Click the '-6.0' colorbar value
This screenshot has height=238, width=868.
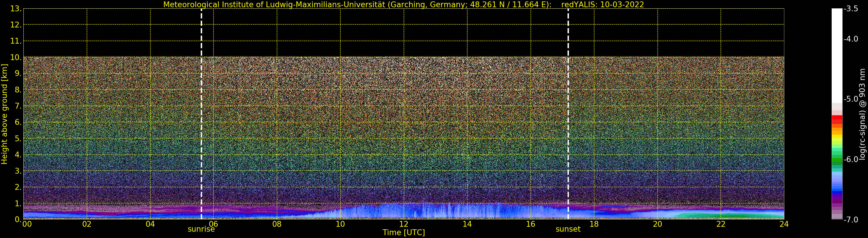tap(851, 159)
